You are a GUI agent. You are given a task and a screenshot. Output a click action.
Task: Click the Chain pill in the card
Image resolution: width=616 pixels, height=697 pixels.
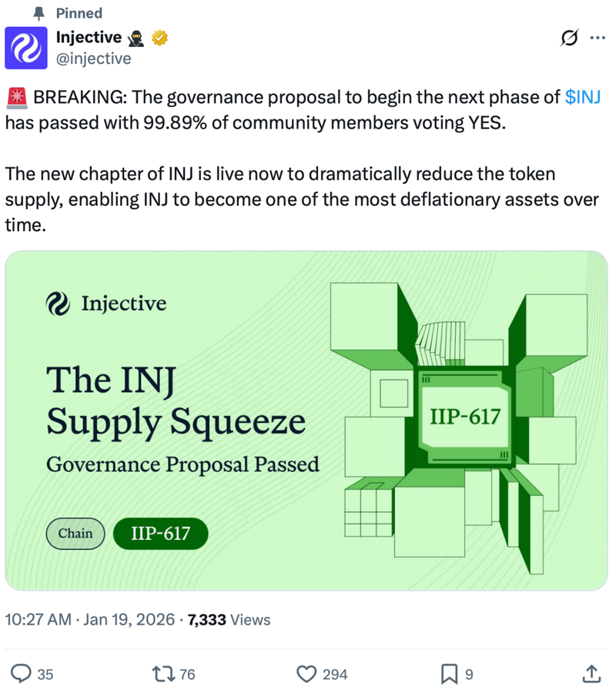point(75,533)
